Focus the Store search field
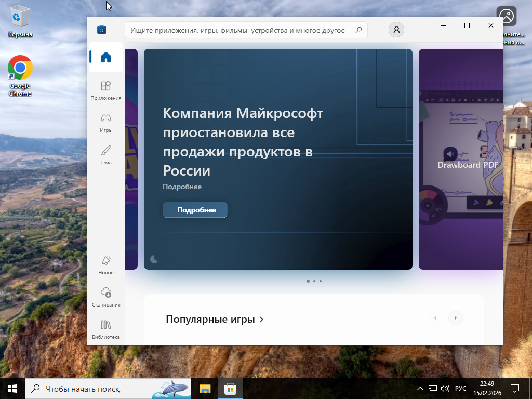This screenshot has width=532, height=399. 246,30
